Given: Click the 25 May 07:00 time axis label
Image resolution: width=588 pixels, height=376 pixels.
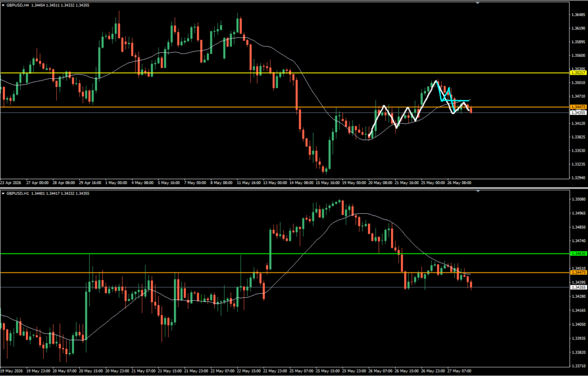Looking at the screenshot, I should click(x=301, y=371).
